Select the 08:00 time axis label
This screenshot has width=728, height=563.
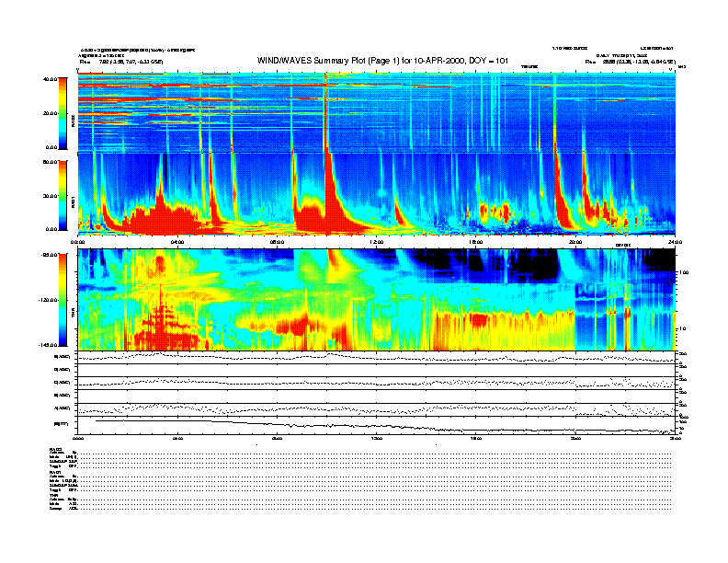coord(278,242)
